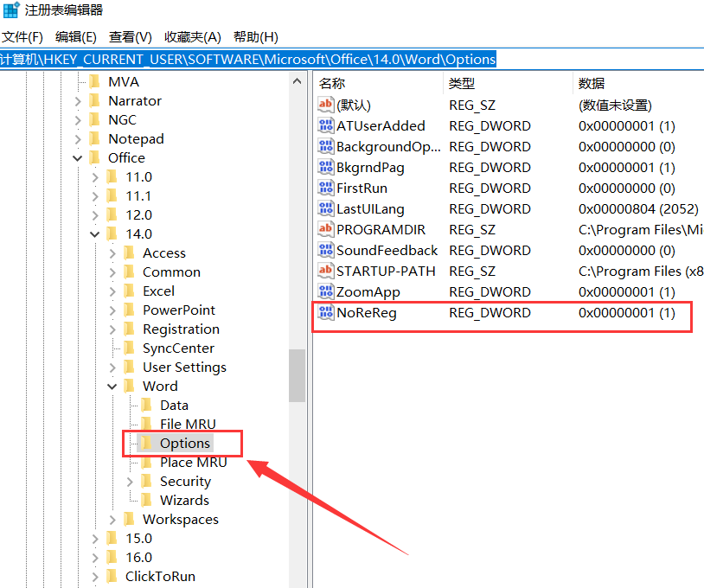Expand the 16.0 key node
704x588 pixels.
95,558
